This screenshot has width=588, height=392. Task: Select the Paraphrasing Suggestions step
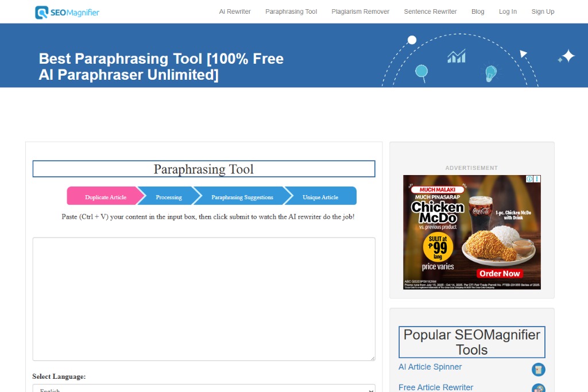pos(242,197)
